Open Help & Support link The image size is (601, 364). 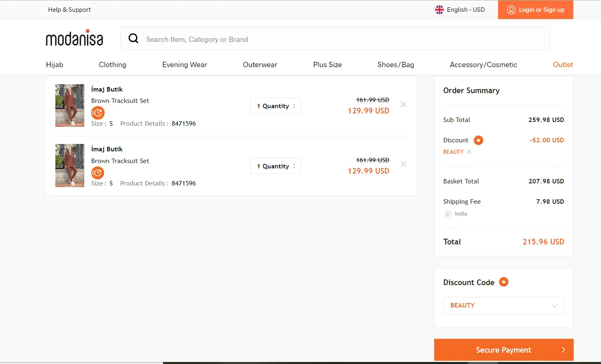click(69, 10)
